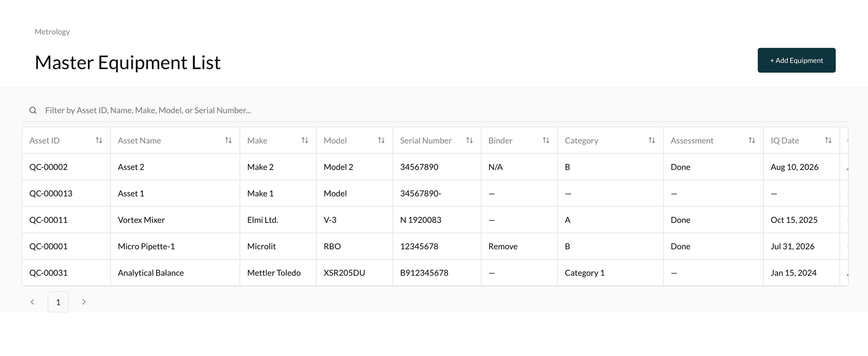Click the search magnifier icon
The width and height of the screenshot is (868, 356).
(x=33, y=110)
